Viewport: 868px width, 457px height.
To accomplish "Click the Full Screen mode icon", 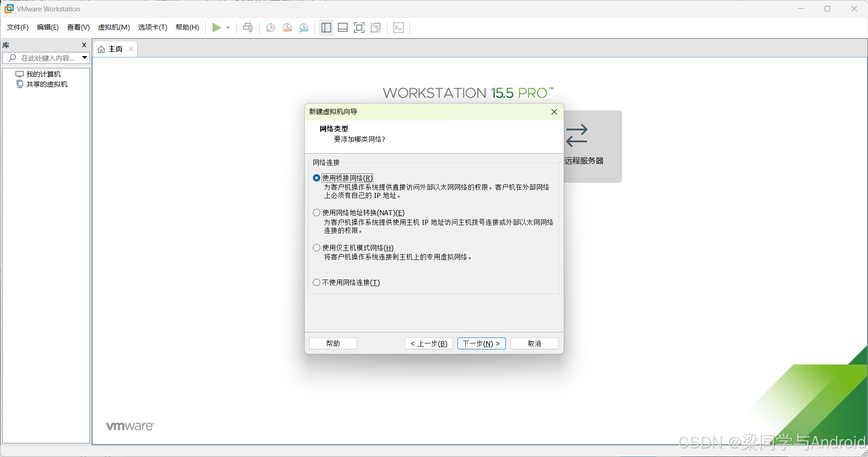I will [x=359, y=28].
